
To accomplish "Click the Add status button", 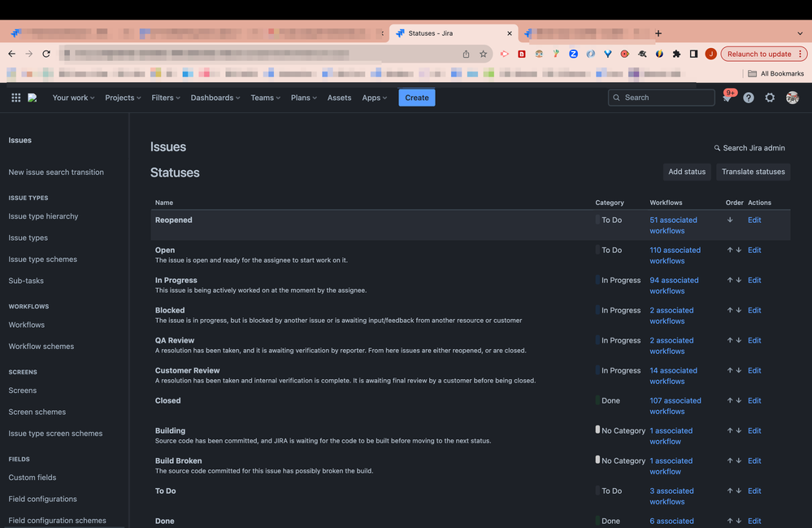I will pos(686,172).
